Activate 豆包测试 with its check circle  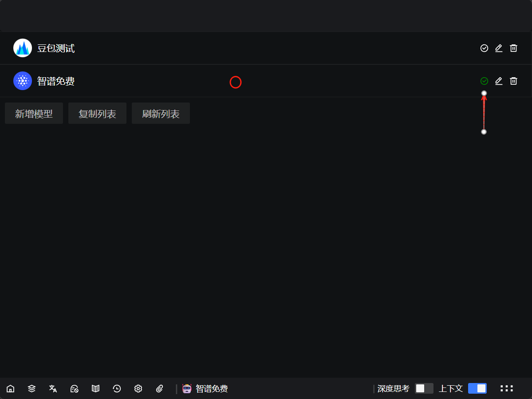point(484,48)
